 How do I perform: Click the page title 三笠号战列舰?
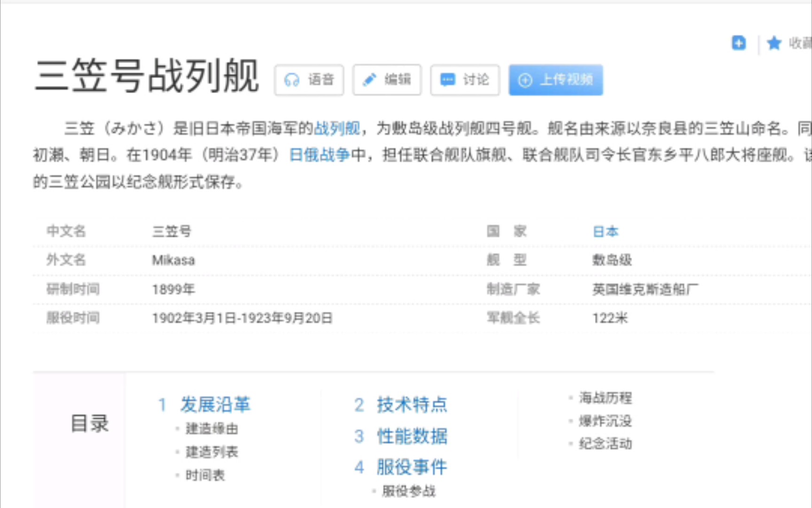coord(147,76)
